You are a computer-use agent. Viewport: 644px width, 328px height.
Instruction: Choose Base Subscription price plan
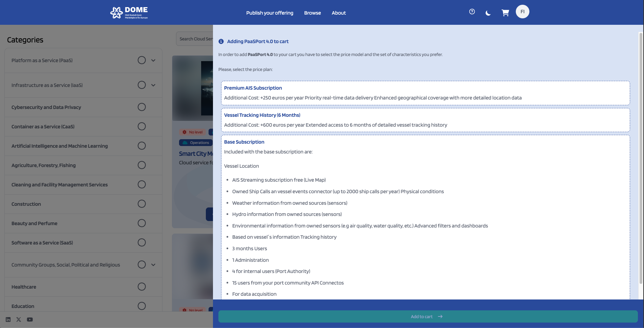(425, 217)
